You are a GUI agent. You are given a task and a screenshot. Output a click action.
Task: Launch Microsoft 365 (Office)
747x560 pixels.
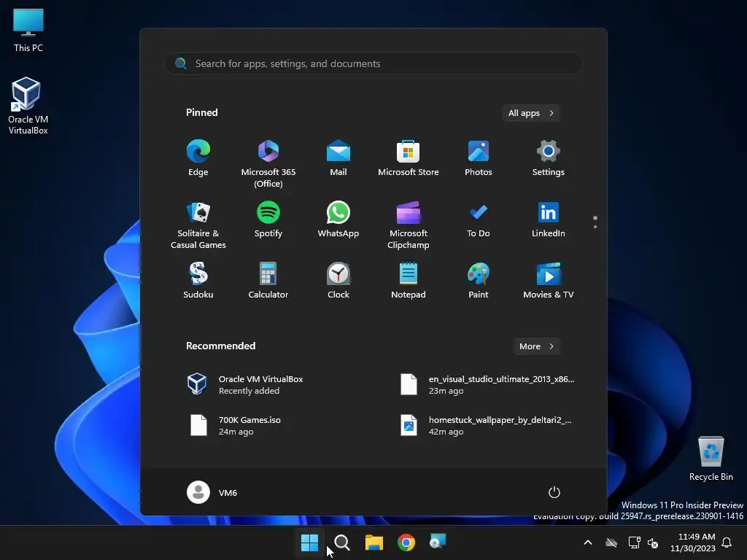point(268,163)
